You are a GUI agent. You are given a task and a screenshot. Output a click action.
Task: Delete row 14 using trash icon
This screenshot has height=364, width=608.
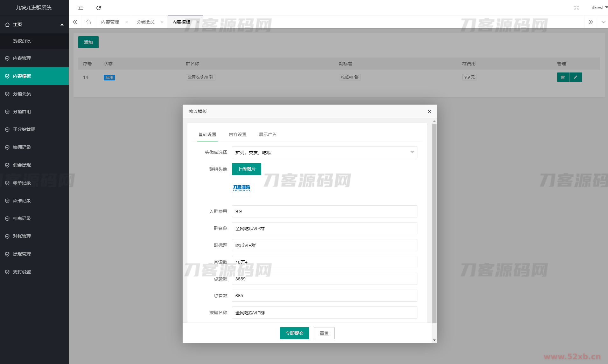tap(563, 77)
